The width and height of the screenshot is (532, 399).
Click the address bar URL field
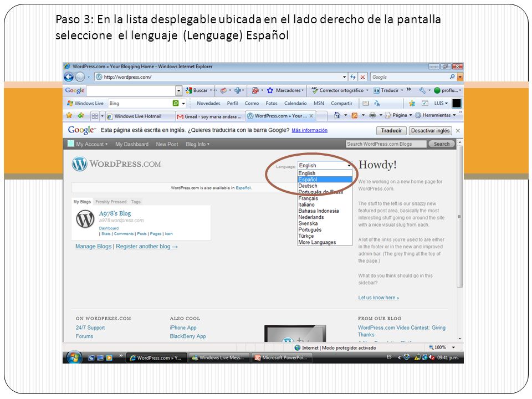(222, 77)
